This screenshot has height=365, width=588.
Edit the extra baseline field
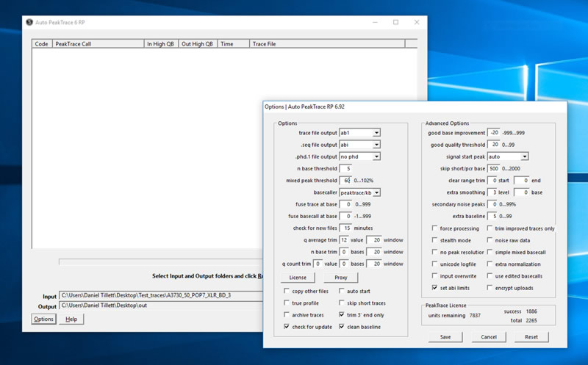click(492, 216)
